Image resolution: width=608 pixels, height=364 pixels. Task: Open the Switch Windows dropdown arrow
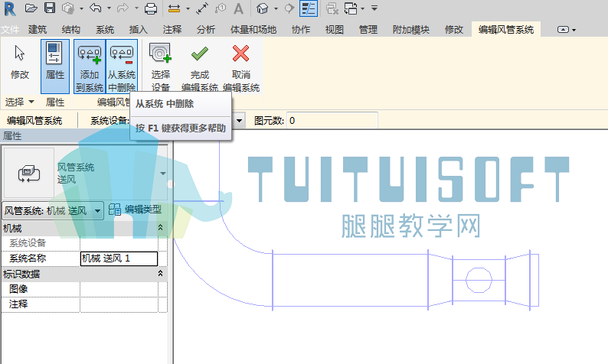point(362,8)
